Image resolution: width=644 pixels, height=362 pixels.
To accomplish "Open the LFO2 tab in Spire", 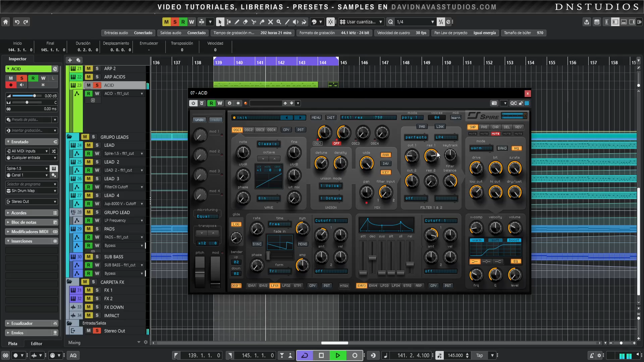I will point(286,286).
